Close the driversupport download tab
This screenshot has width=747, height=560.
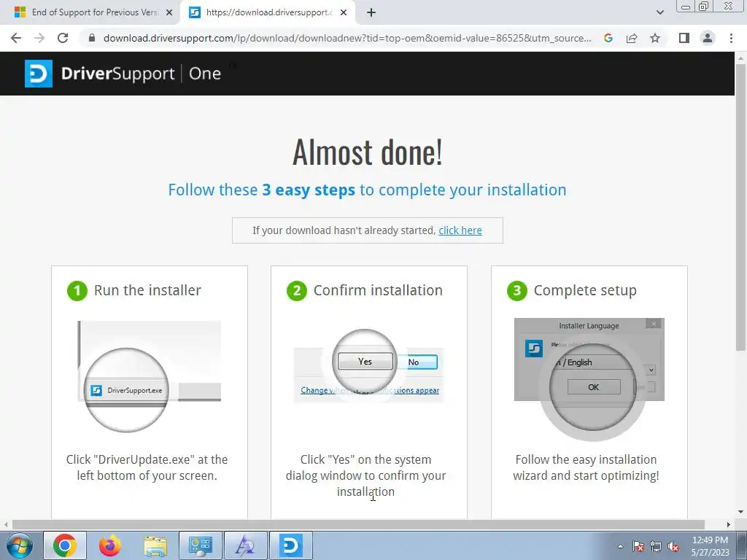click(x=344, y=13)
